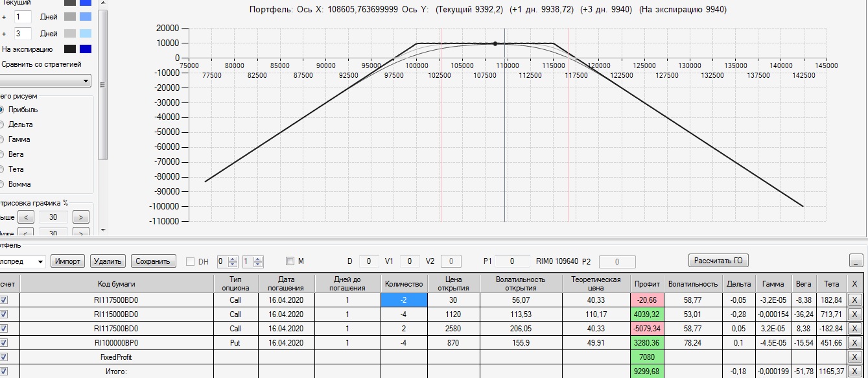This screenshot has width=868, height=378.
Task: Change the dark blue swatch for На экспирацию
Action: click(x=86, y=49)
